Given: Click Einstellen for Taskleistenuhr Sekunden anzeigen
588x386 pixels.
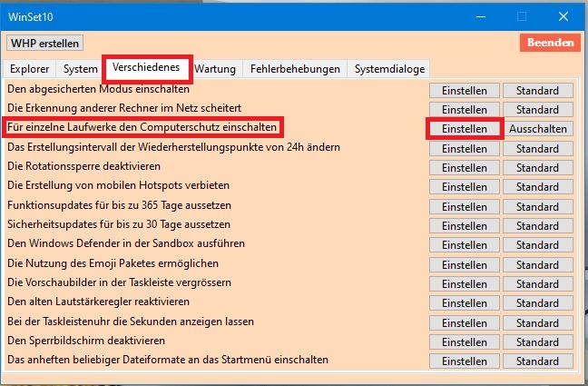Looking at the screenshot, I should (465, 323).
